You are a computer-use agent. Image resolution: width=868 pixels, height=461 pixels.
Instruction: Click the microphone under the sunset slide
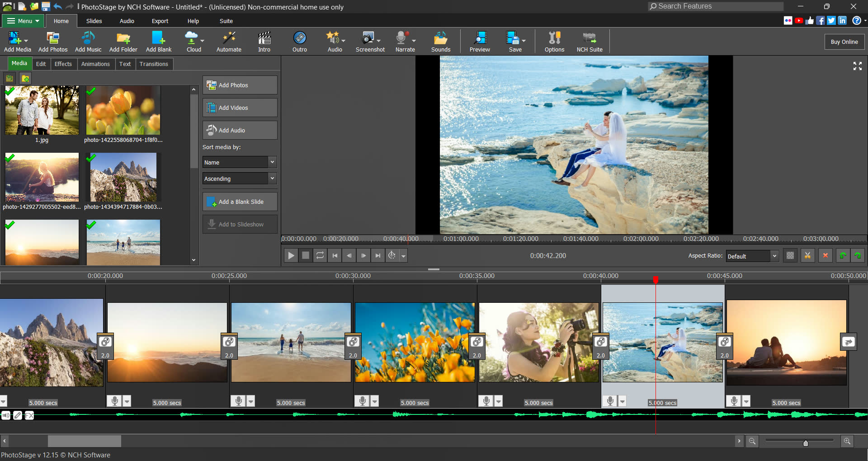tap(115, 401)
